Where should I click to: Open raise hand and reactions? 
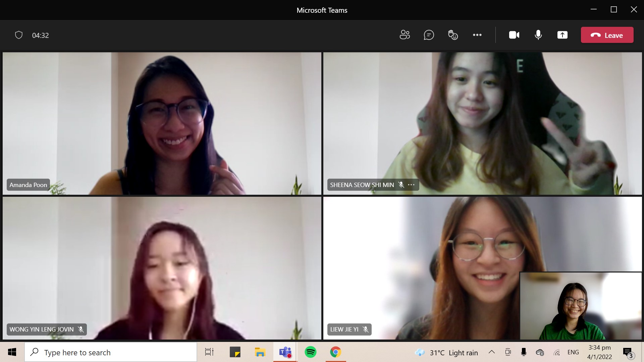tap(453, 35)
